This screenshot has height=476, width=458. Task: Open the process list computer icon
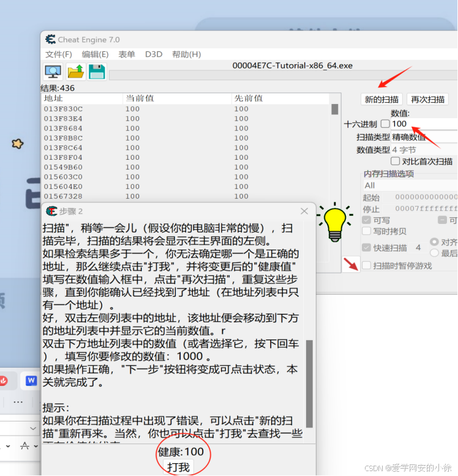(x=53, y=72)
